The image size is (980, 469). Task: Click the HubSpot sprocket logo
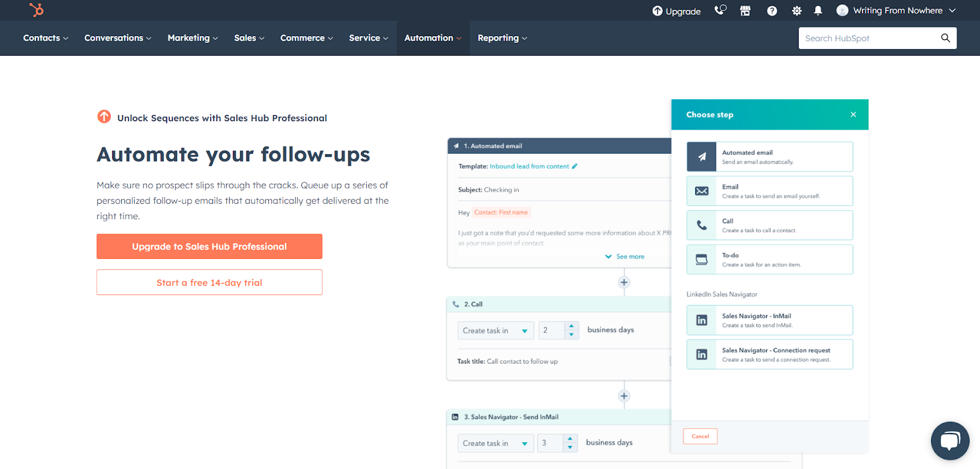coord(37,10)
